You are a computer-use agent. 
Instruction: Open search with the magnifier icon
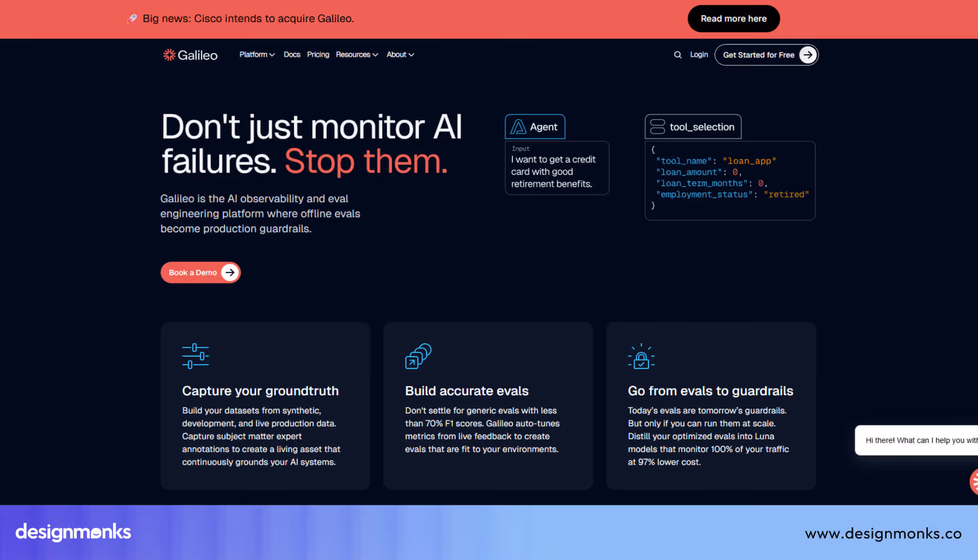pos(678,55)
